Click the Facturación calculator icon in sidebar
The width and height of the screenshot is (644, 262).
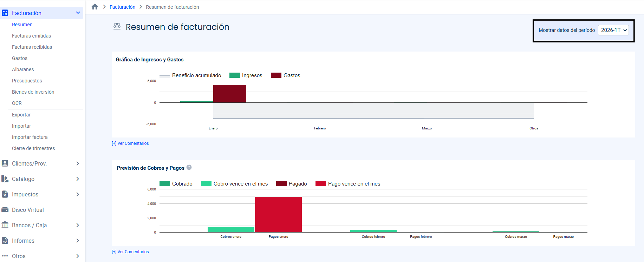click(5, 13)
